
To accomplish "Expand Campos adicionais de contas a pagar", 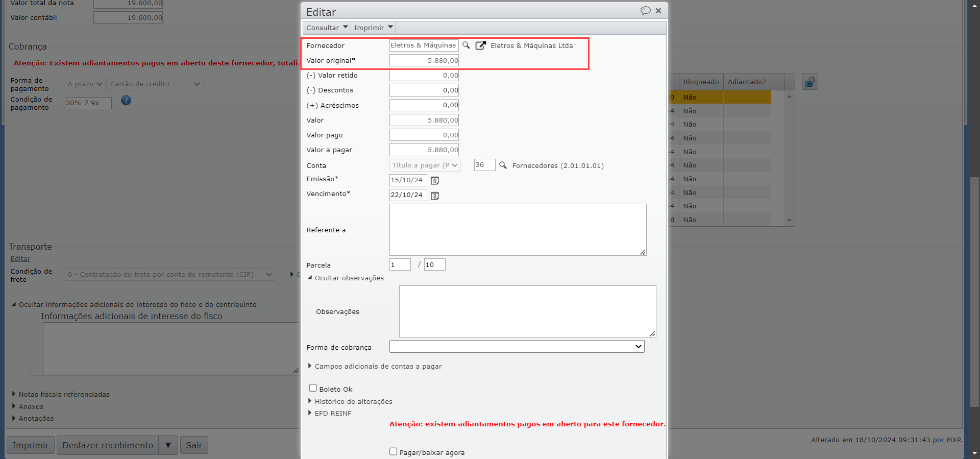I will (x=378, y=366).
